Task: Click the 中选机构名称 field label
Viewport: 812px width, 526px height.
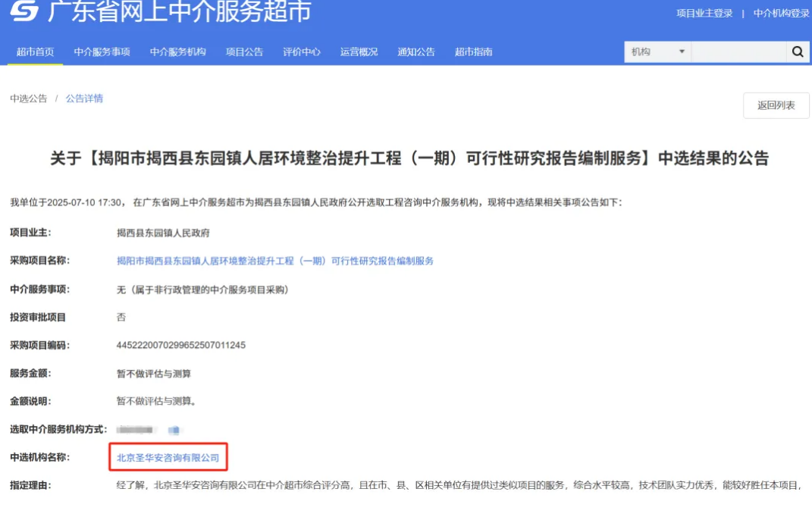Action: [x=40, y=457]
